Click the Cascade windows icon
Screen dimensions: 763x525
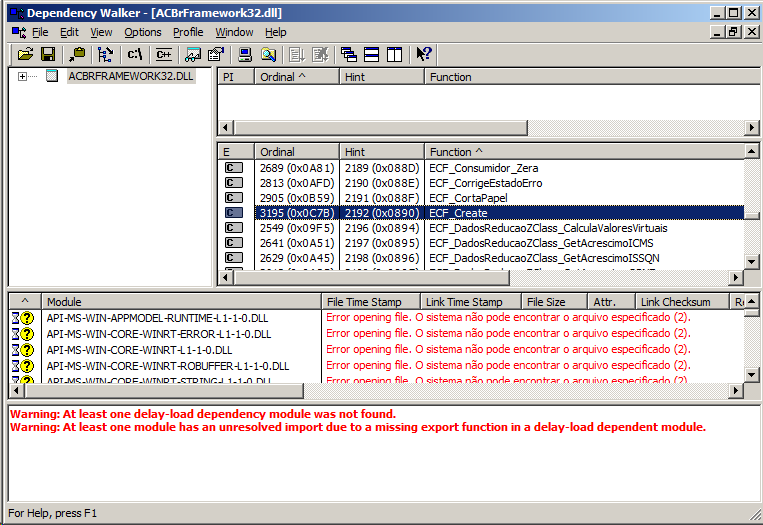pos(349,54)
